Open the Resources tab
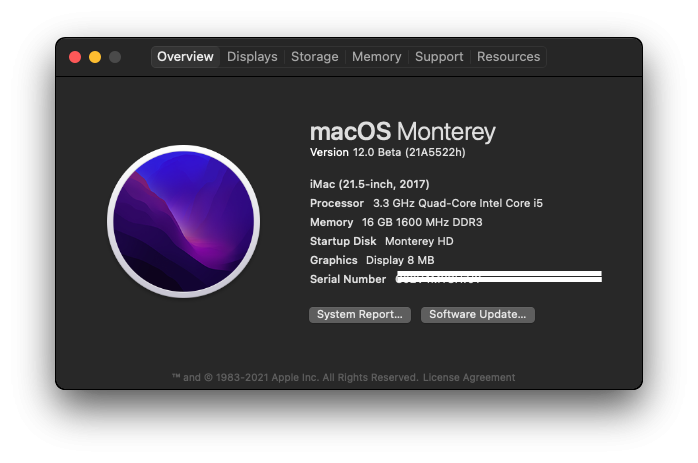The image size is (698, 463). pyautogui.click(x=508, y=57)
